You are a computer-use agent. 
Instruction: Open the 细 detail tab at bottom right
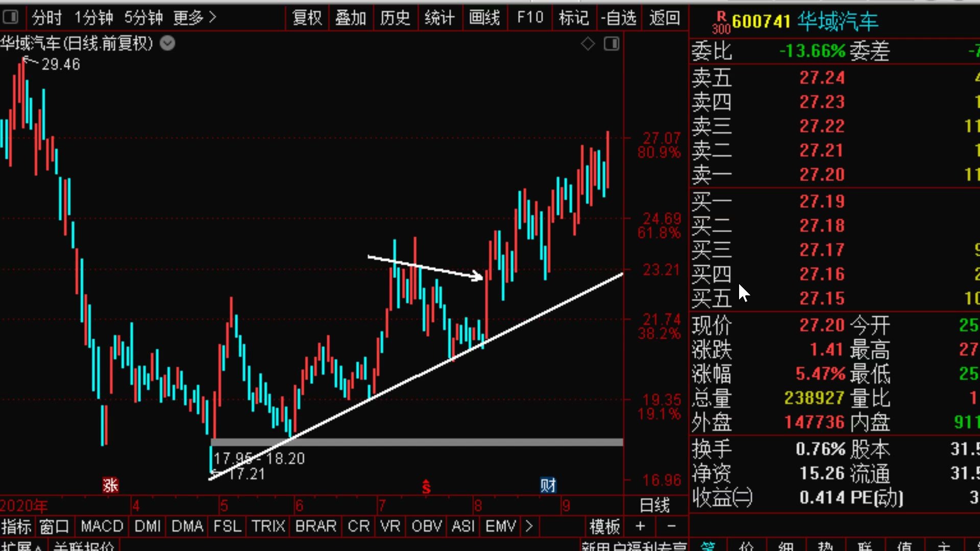pyautogui.click(x=786, y=546)
